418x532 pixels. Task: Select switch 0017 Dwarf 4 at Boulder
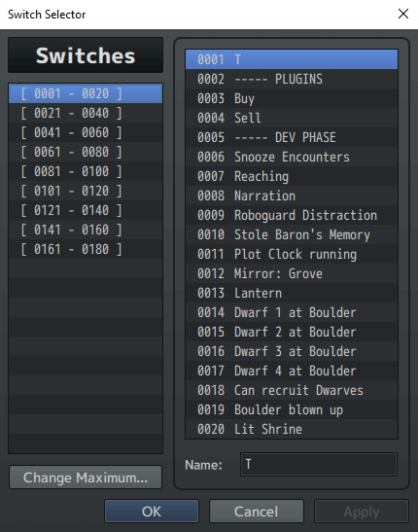292,371
